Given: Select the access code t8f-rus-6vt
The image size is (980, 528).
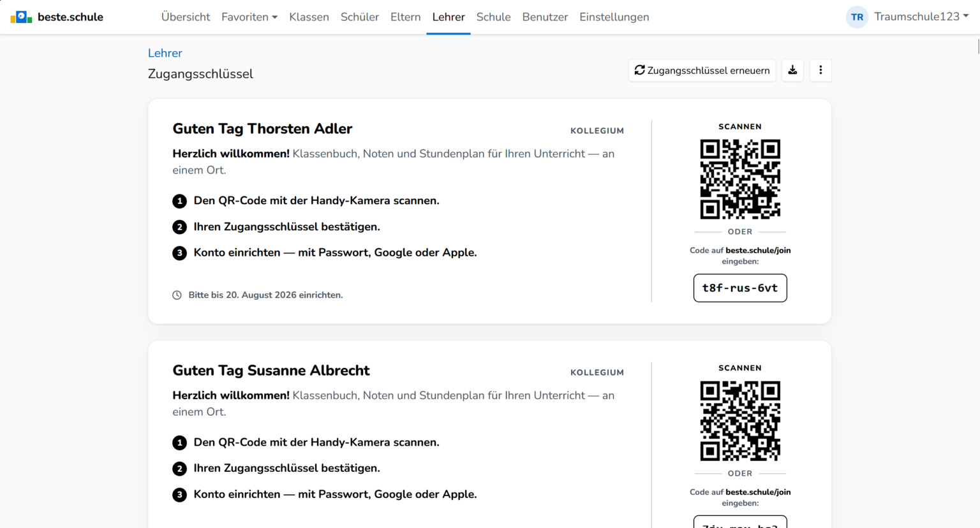Looking at the screenshot, I should [740, 288].
